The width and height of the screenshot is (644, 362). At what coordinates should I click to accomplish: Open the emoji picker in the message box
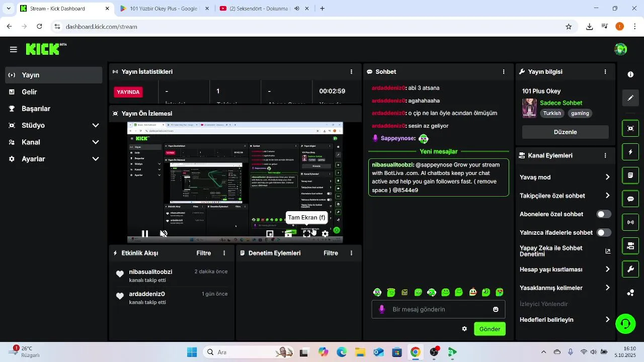pos(496,309)
